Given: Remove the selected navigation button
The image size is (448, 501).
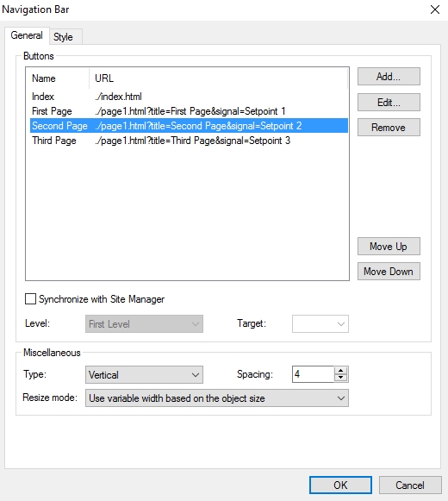Looking at the screenshot, I should 389,128.
